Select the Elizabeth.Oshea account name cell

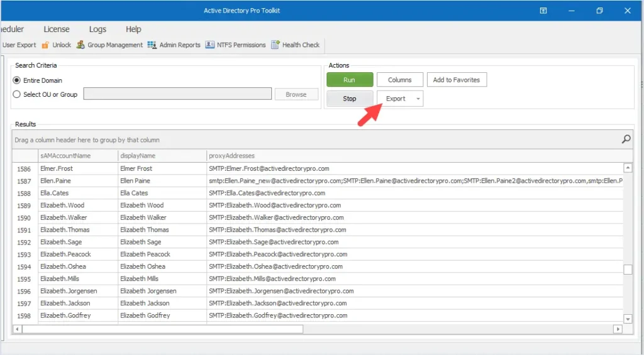point(78,266)
